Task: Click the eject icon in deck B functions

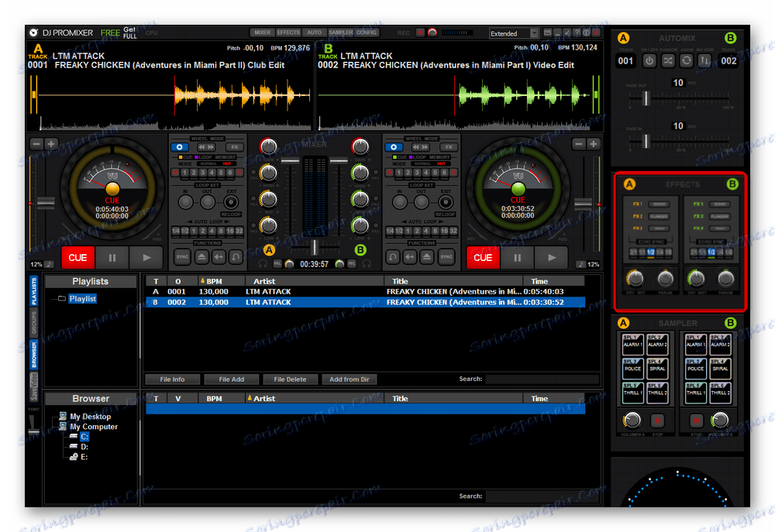Action: [x=427, y=257]
